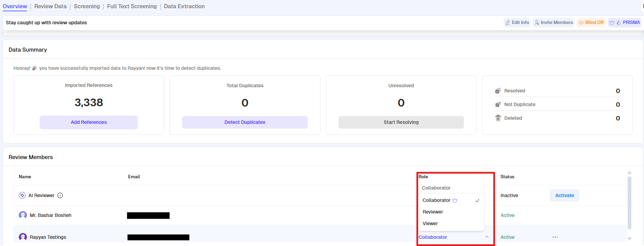Click Rayyan Testings' avatar icon
Screen dimensions: 644x246
coord(23,237)
